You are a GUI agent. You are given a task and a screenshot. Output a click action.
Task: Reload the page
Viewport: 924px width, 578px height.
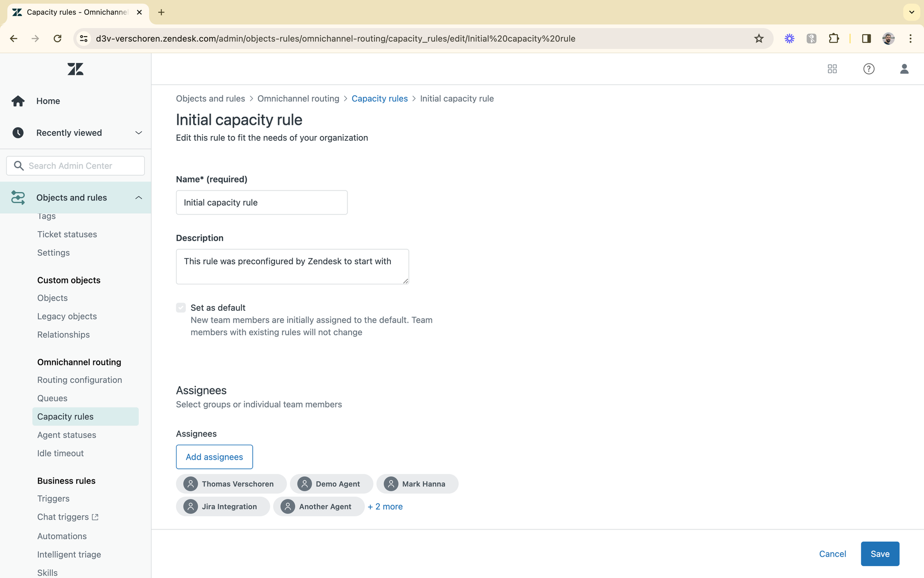(57, 38)
